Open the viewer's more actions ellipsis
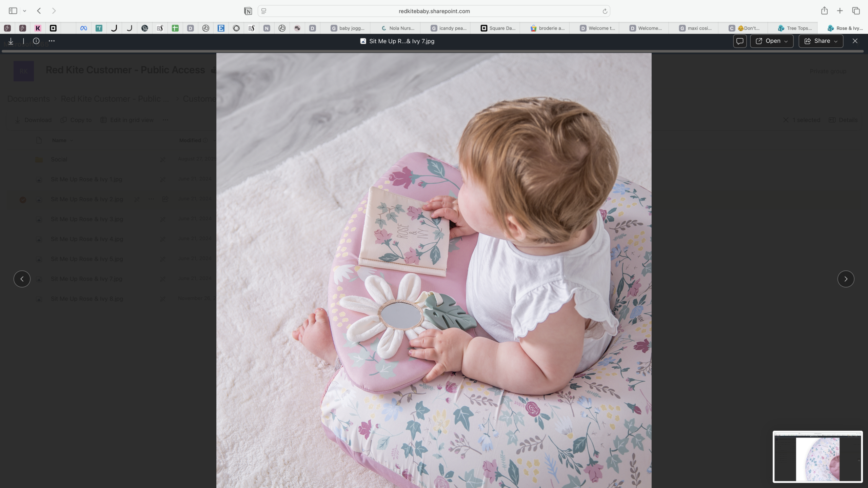This screenshot has width=868, height=488. (52, 41)
